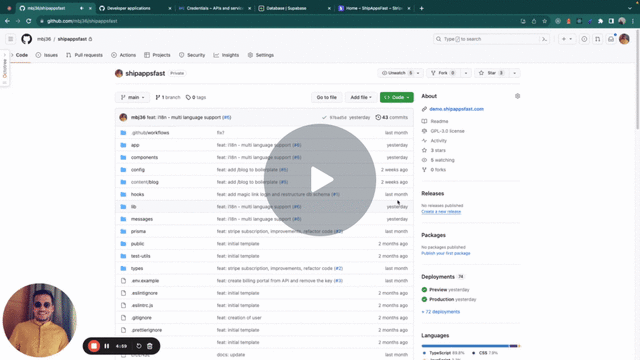
Task: Open the Actions repository tab
Action: tap(123, 55)
